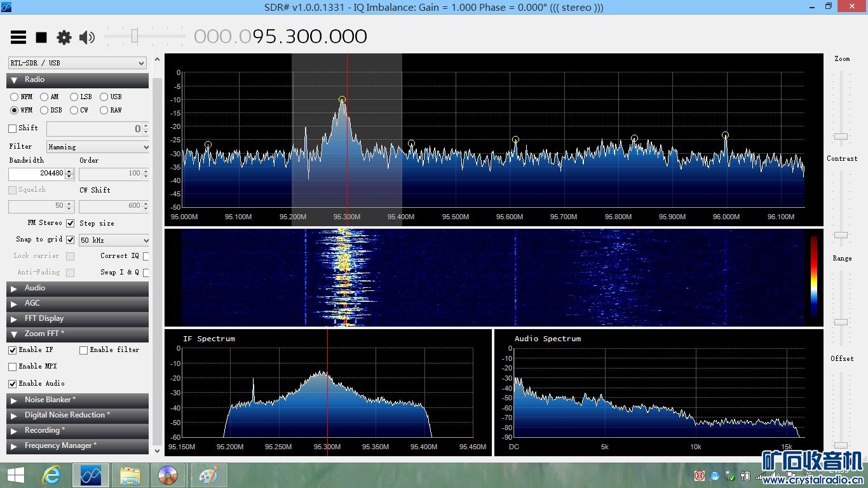Click the peak marker near 95.300M
This screenshot has width=868, height=488.
click(342, 99)
